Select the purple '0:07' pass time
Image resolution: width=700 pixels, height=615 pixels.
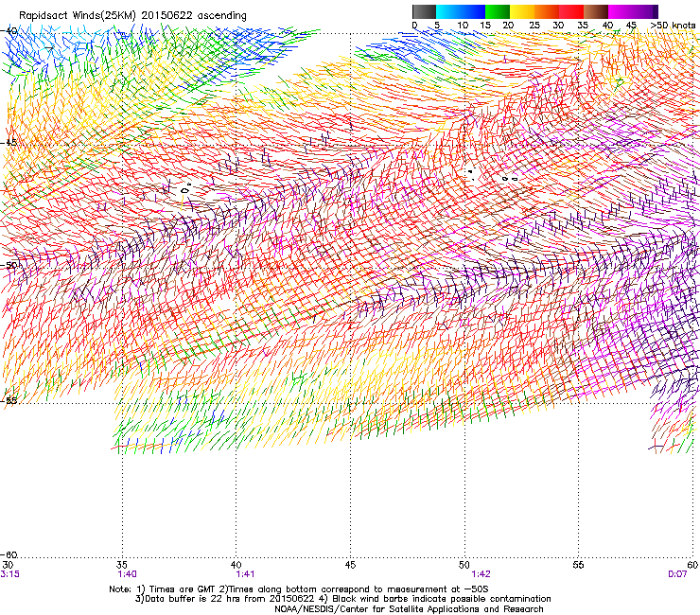click(x=677, y=574)
